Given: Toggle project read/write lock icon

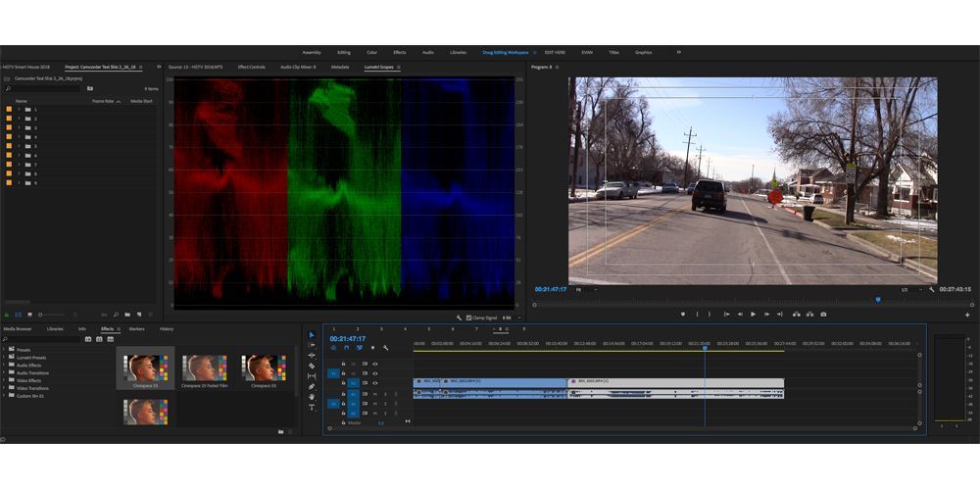Looking at the screenshot, I should click(6, 315).
